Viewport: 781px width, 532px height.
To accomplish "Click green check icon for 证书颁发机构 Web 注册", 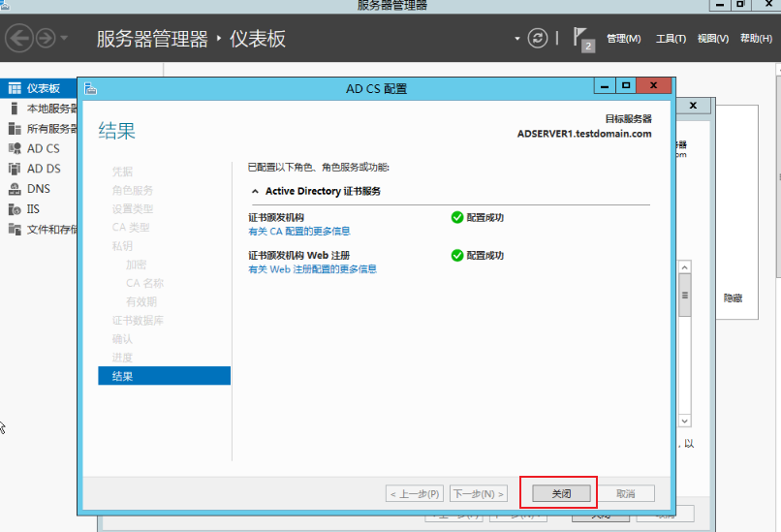I will (457, 255).
